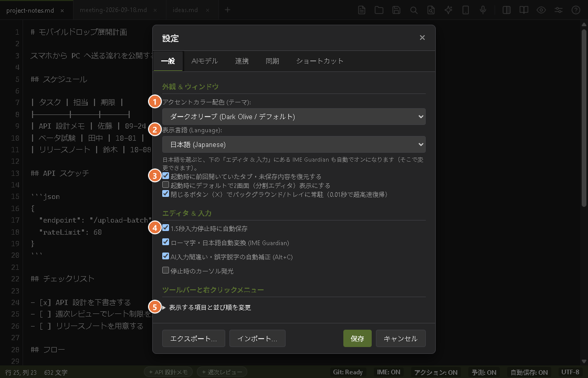Click the sliders settings icon in toolbar
This screenshot has height=378, width=588.
click(x=559, y=10)
